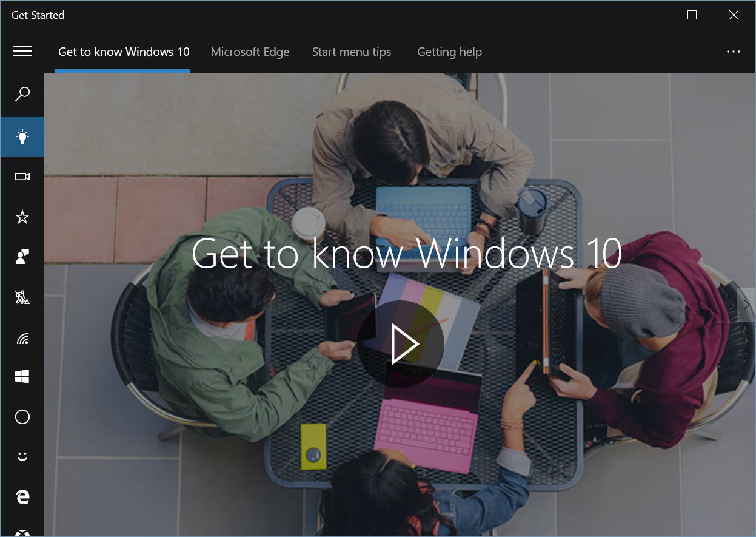Click the Xbox icon at sidebar bottom
The height and width of the screenshot is (537, 756).
22,532
